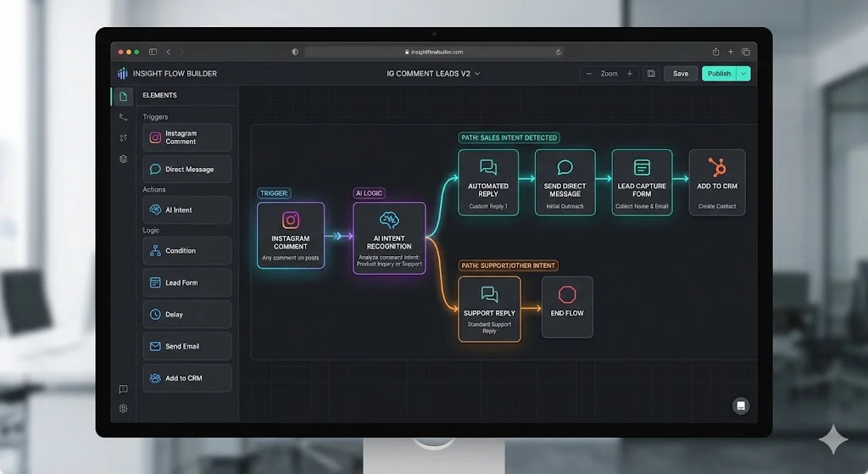This screenshot has width=868, height=474.
Task: Select the Instagram Comment trigger element
Action: click(x=187, y=137)
